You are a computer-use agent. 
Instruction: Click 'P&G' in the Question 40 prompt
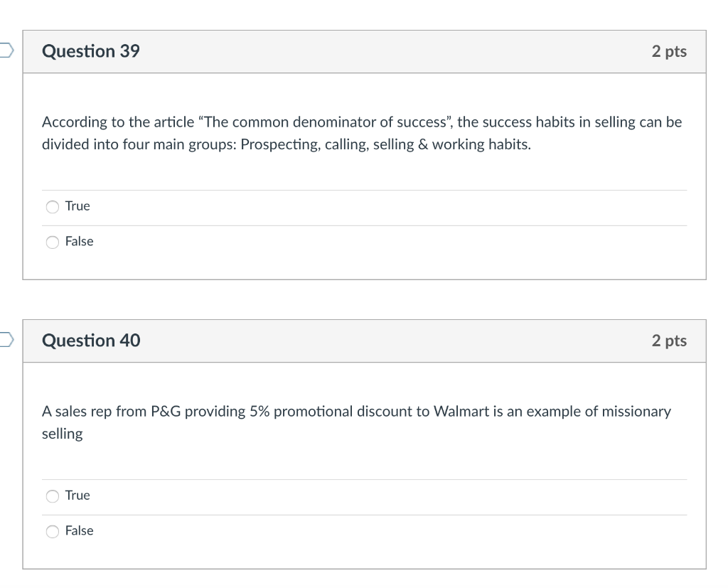click(166, 412)
